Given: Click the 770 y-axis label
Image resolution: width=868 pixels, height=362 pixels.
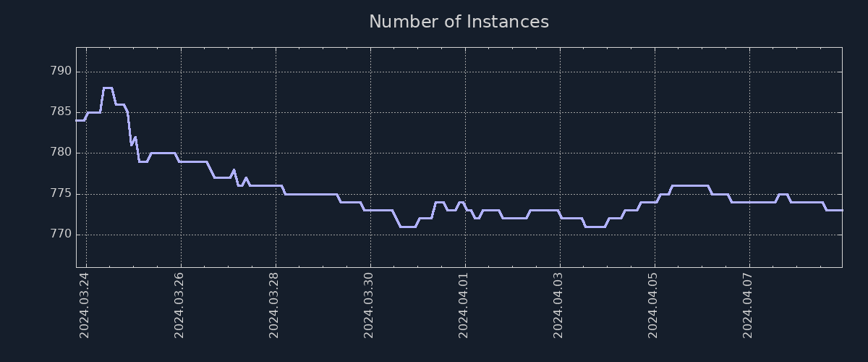Looking at the screenshot, I should coord(60,235).
